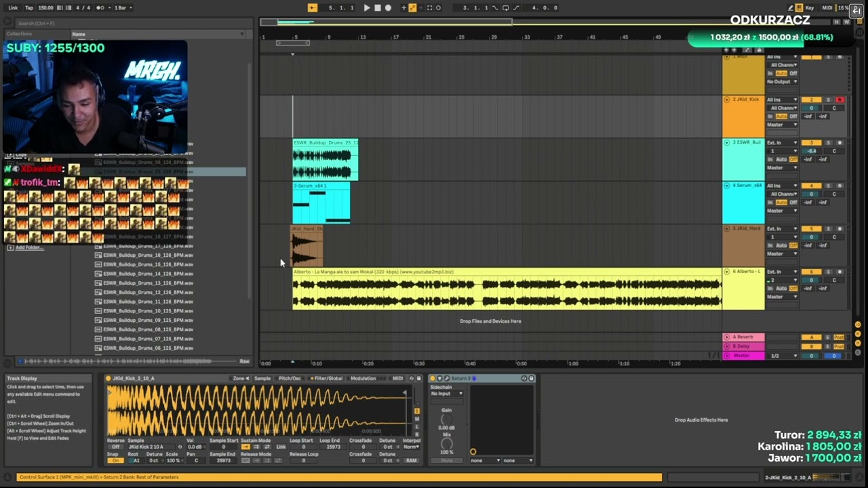This screenshot has width=868, height=488.
Task: Switch to the Sampler Zone tab
Action: [x=241, y=378]
